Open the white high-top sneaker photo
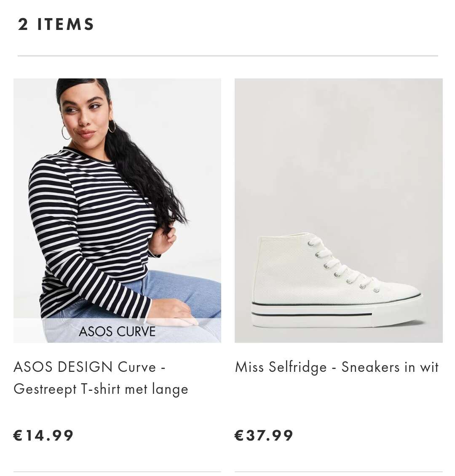Screen dimensions: 455x476 tap(339, 210)
